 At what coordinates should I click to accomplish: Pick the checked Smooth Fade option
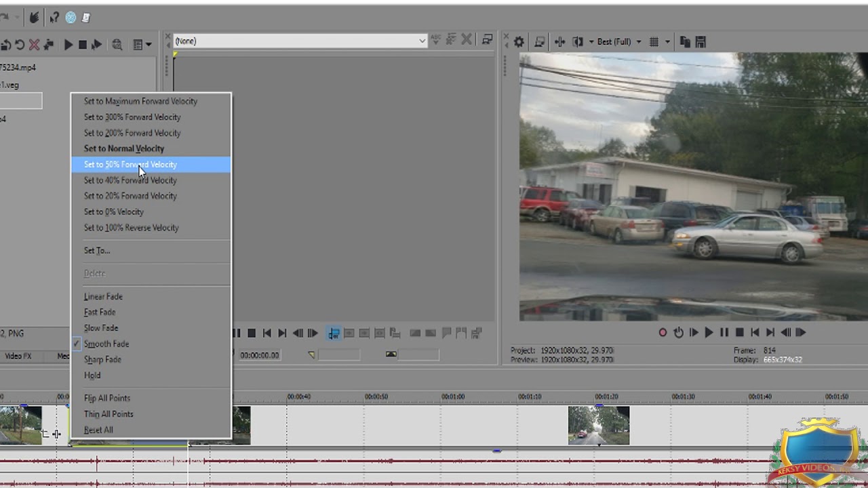[151, 344]
